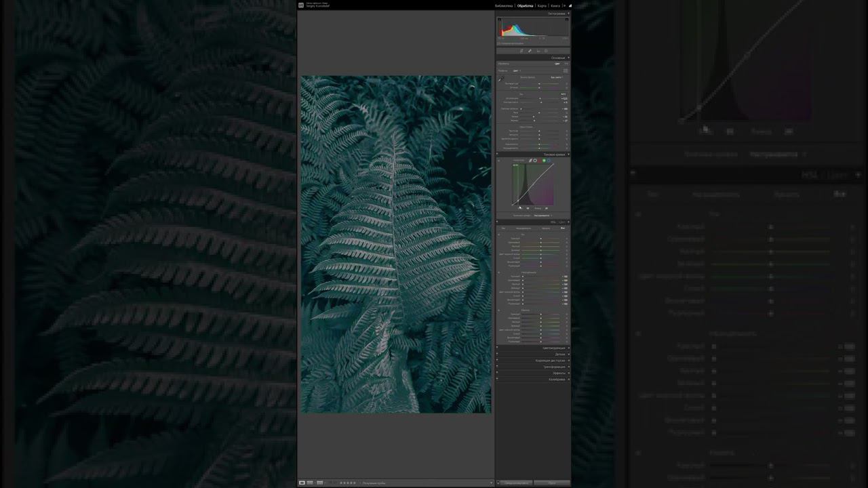Activate target tool of HSL Насыщенность group
Viewport: 868px width, 488px height.
point(499,272)
